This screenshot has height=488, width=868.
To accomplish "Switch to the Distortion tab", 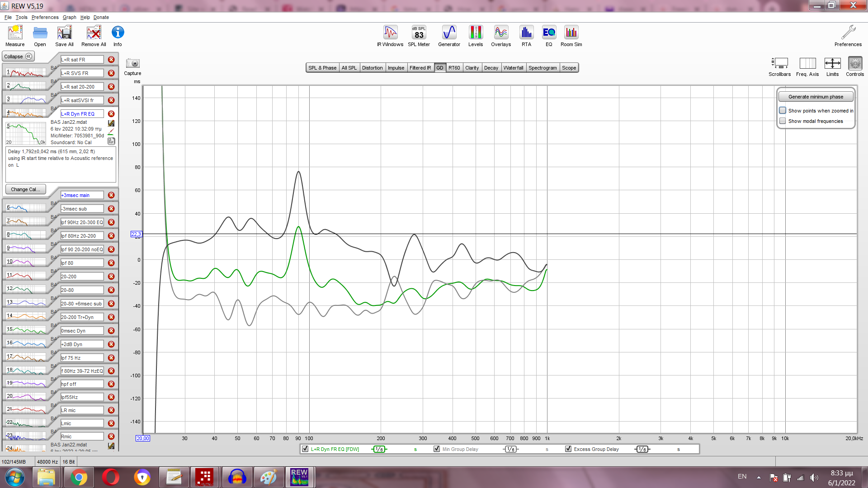I will tap(372, 68).
